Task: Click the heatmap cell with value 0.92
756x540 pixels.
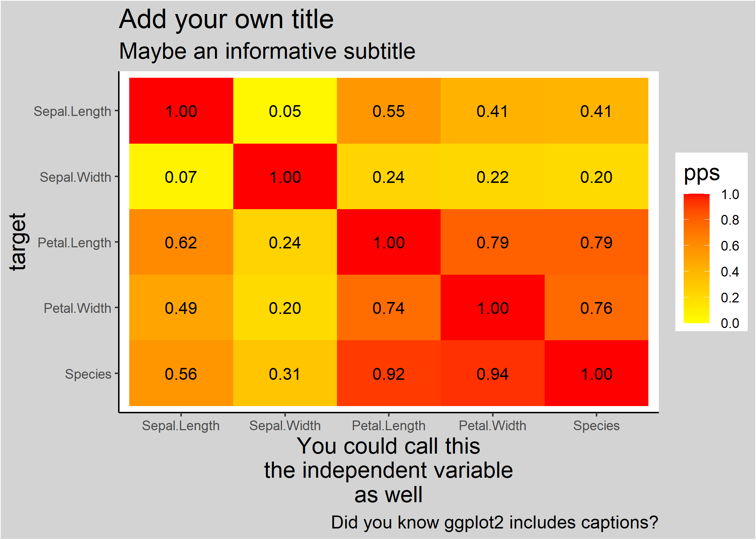Action: (388, 373)
